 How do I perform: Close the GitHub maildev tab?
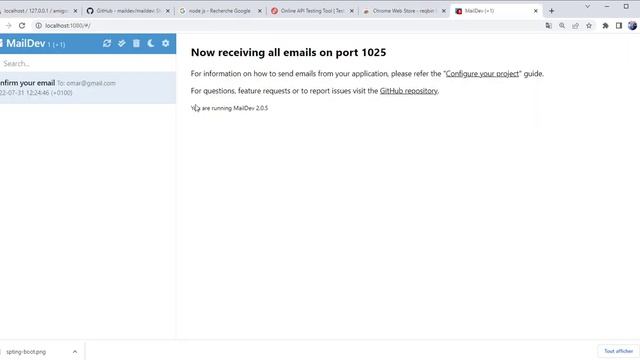coord(167,11)
